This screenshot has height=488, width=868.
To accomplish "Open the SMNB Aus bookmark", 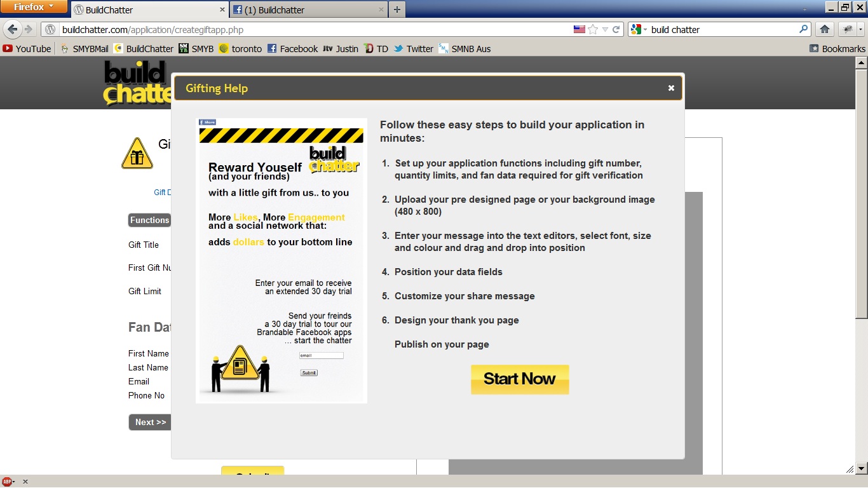I will pos(465,48).
